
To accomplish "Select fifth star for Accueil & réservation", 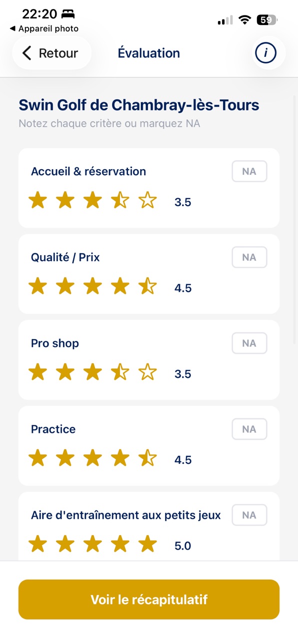I will click(x=147, y=201).
